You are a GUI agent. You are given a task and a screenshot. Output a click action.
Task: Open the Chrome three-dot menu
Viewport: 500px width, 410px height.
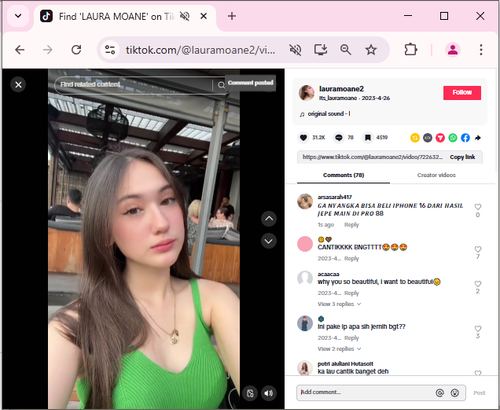click(x=481, y=50)
